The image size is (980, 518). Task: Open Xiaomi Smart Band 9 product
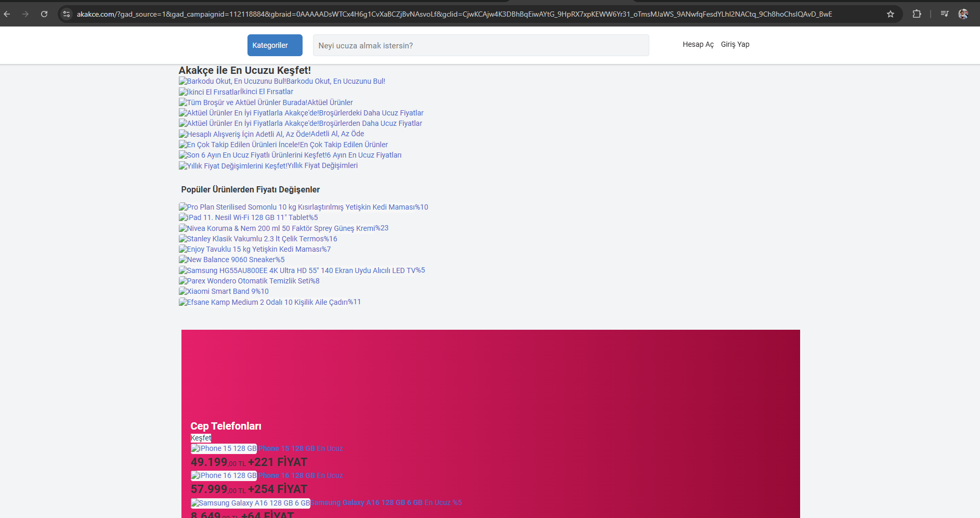pyautogui.click(x=224, y=291)
